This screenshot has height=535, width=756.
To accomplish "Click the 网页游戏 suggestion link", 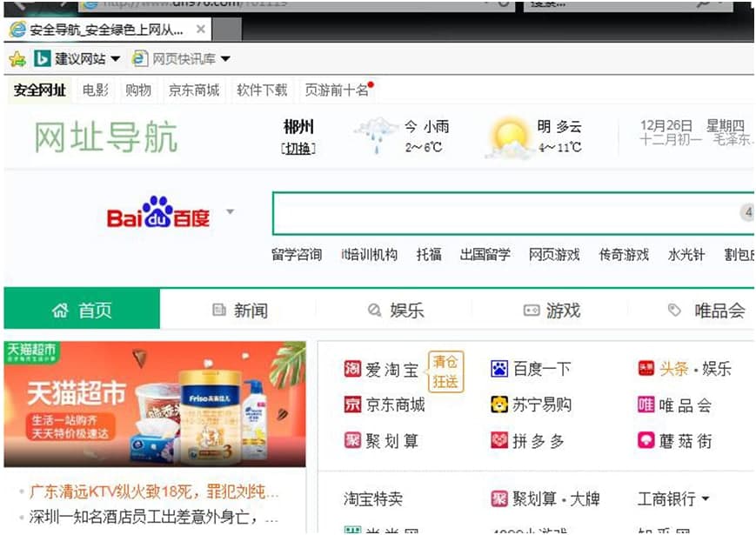I will (x=554, y=255).
